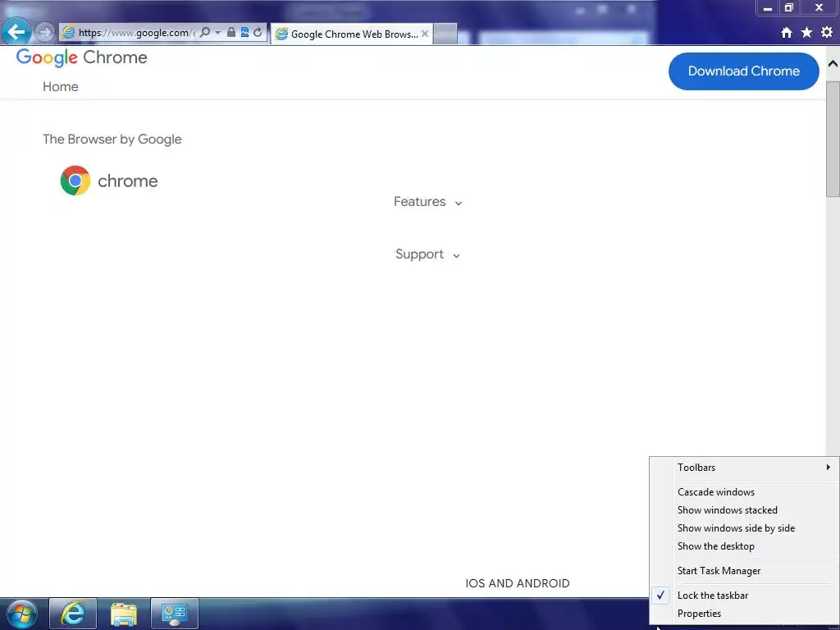Expand the Features menu
The width and height of the screenshot is (840, 630).
(427, 202)
